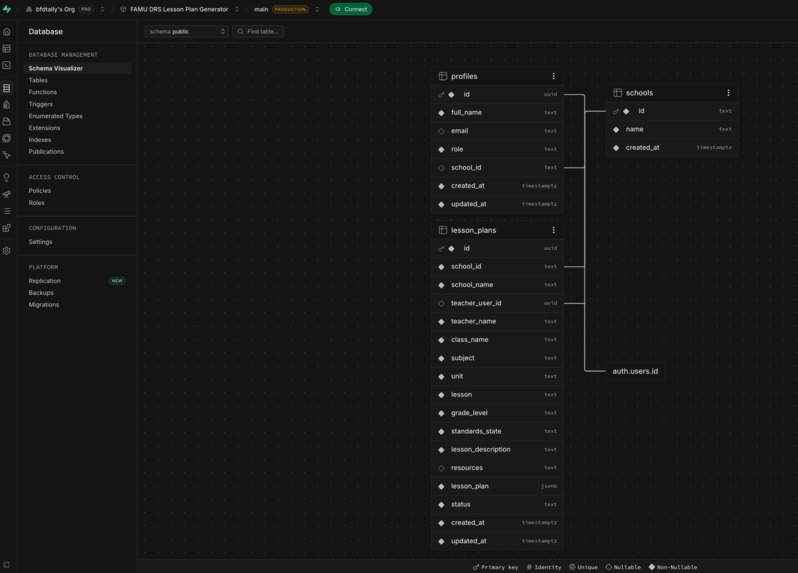
Task: Click the nullable circle on email column
Action: click(441, 131)
